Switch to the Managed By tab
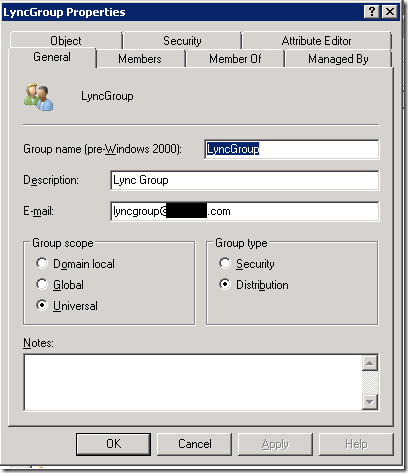 tap(338, 59)
